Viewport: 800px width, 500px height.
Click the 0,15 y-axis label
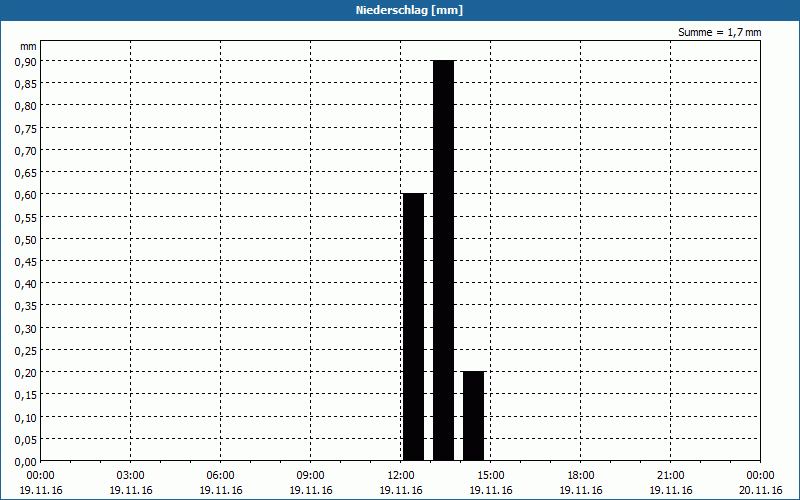26,395
